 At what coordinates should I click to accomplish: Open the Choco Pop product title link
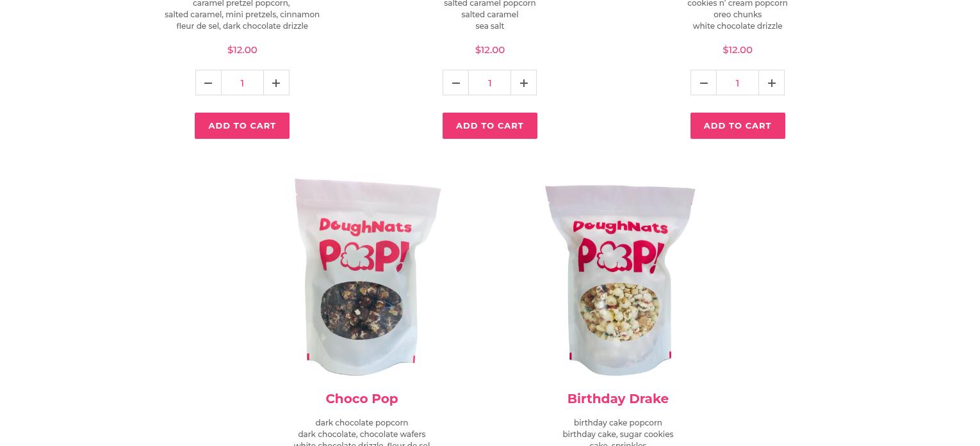(x=362, y=399)
